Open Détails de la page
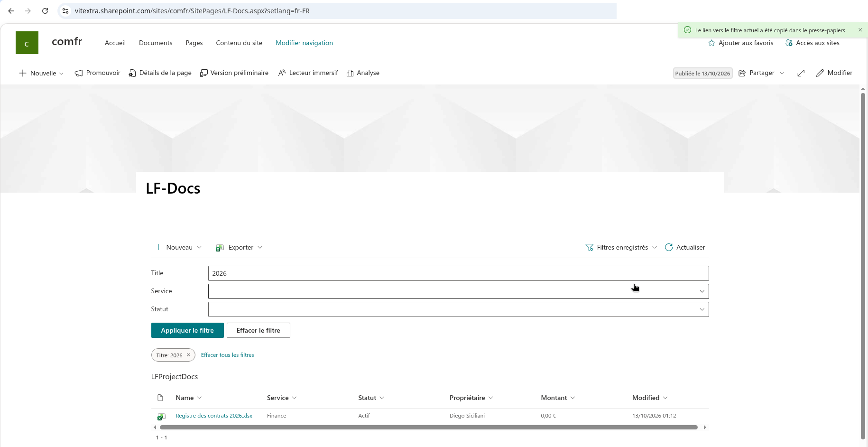 (x=160, y=73)
